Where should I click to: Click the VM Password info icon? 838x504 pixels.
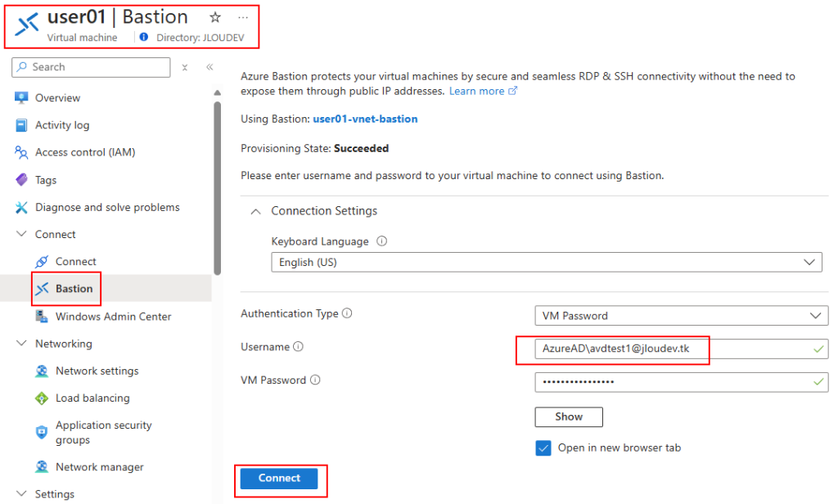pos(315,380)
